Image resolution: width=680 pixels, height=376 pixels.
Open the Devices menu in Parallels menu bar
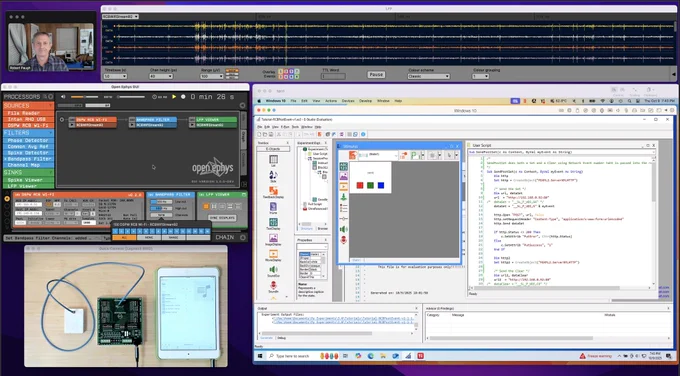click(x=348, y=101)
